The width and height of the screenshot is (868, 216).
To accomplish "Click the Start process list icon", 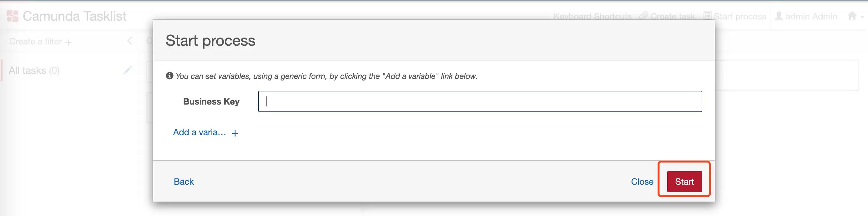I will [708, 15].
